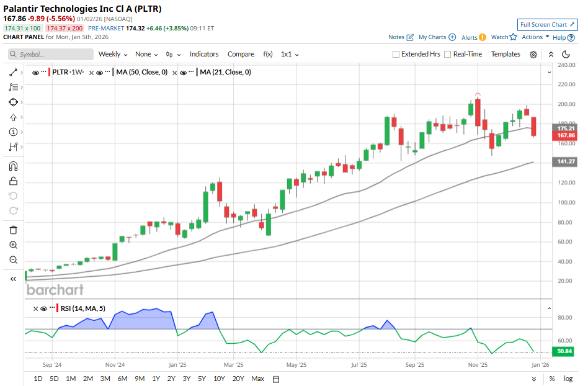This screenshot has width=588, height=386.
Task: Pick the numbered label annotation tool
Action: click(13, 132)
